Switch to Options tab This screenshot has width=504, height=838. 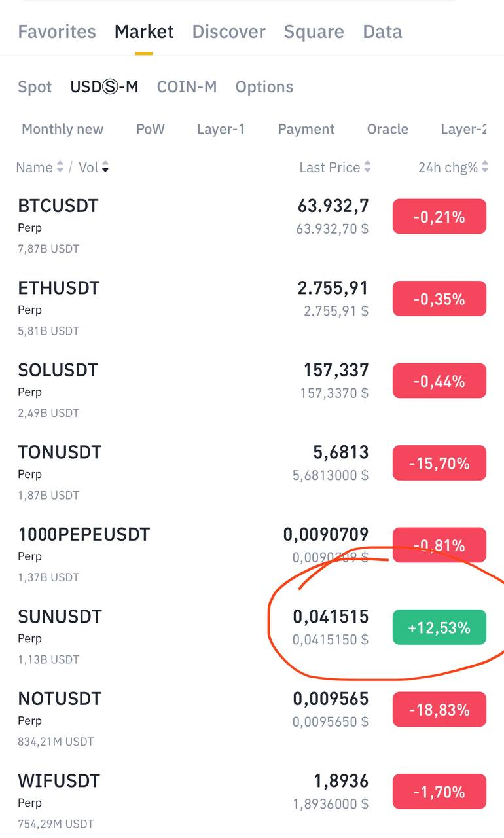pyautogui.click(x=264, y=86)
